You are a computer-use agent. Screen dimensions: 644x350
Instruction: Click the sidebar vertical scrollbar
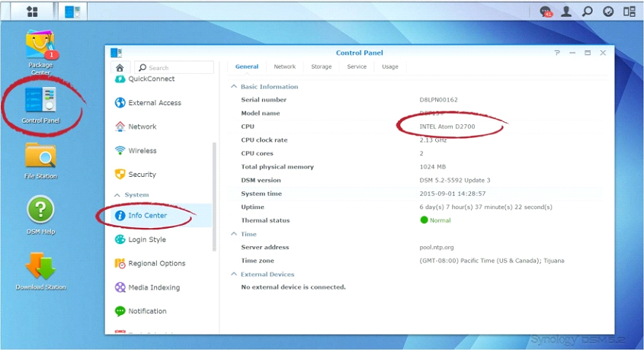[214, 197]
